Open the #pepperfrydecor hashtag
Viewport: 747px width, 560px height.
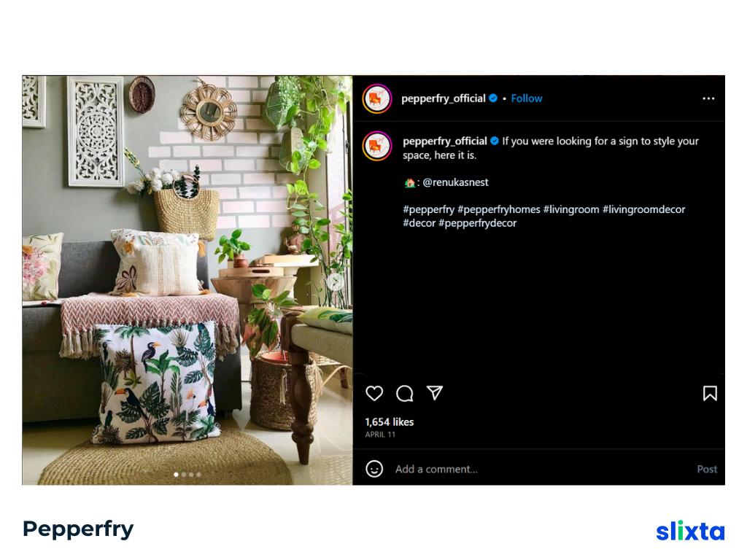(477, 223)
